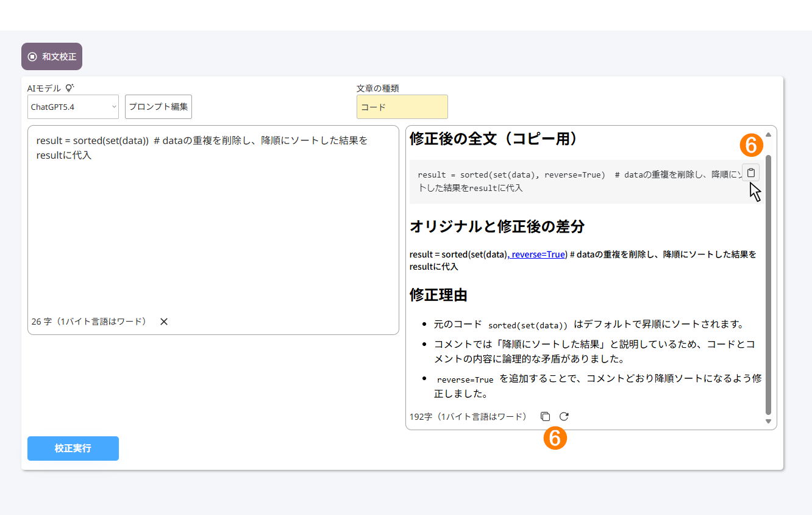Image resolution: width=812 pixels, height=515 pixels.
Task: Clear input text with X icon
Action: point(163,322)
